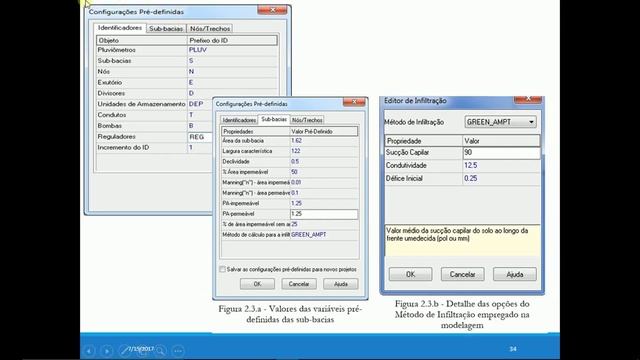Open the pen and laser pointer tools
The image size is (640, 360).
tap(124, 351)
